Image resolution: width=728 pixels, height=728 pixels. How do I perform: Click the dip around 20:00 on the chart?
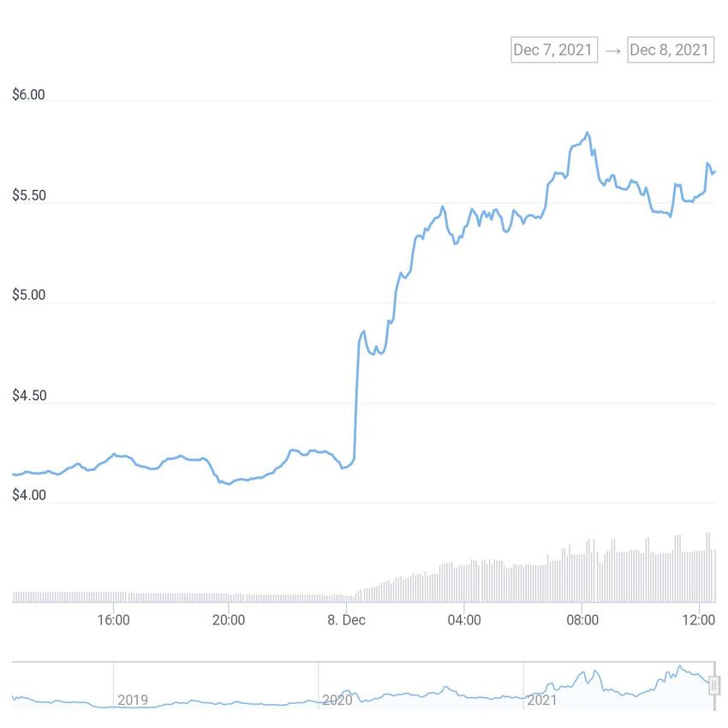click(227, 484)
